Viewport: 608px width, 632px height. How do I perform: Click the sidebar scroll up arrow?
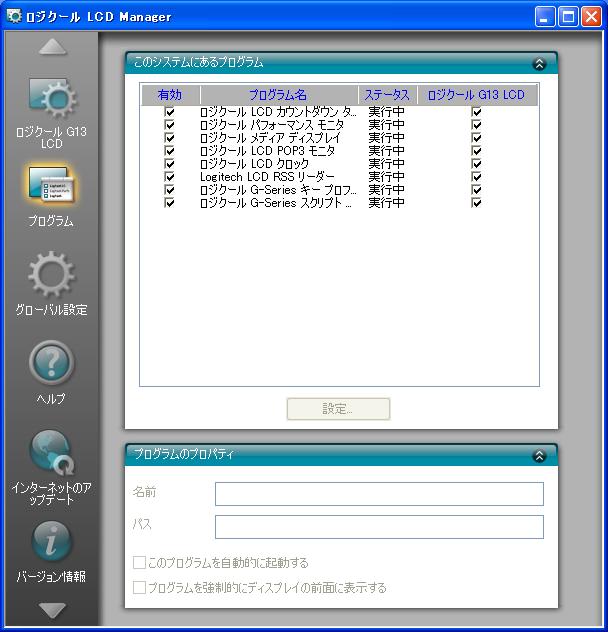tap(52, 46)
